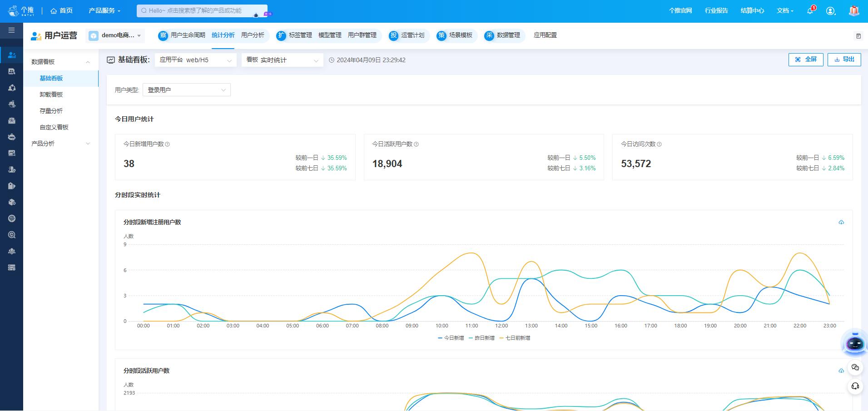Screen dimensions: 868x411
Task: Open the account avatar icon in top bar
Action: point(831,11)
